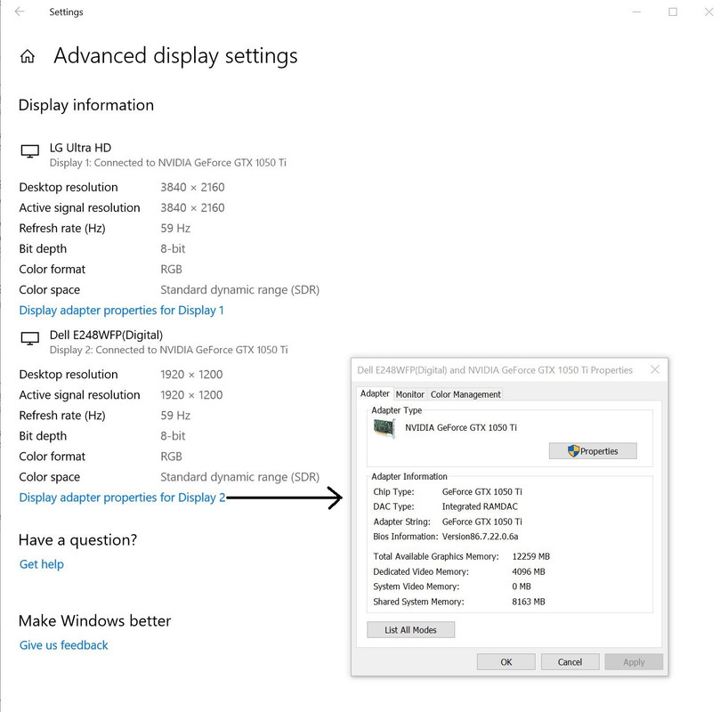
Task: Select the Dell E248WFP monitor icon
Action: [x=29, y=338]
